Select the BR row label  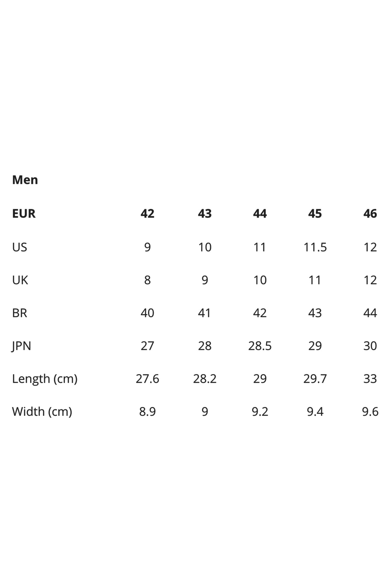[20, 313]
